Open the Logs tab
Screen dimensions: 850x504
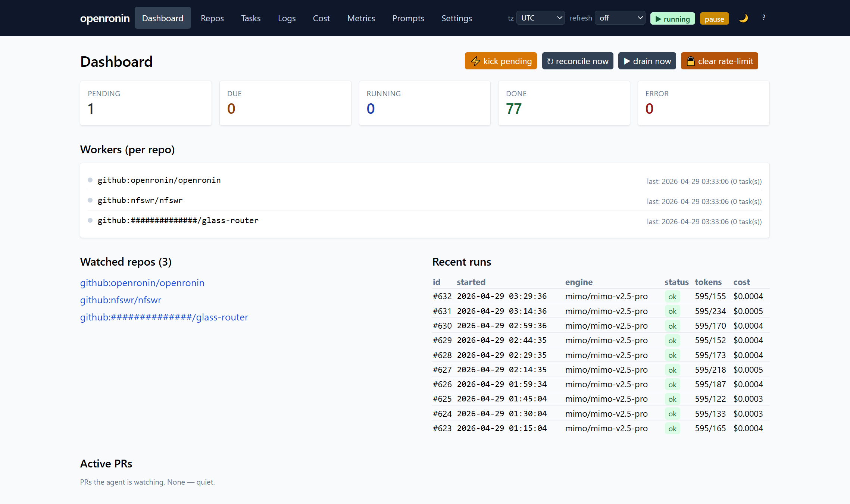287,18
